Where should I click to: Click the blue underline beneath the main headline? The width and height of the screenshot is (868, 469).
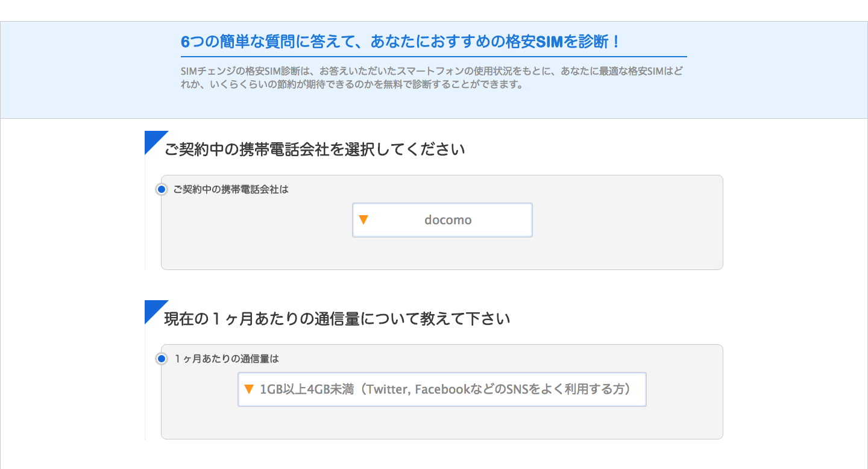434,56
